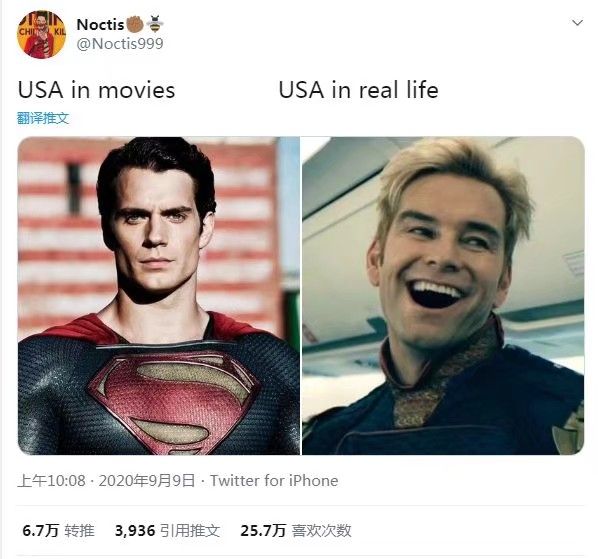The image size is (598, 559).
Task: Click the fist emoji beside Noctis
Action: tap(134, 24)
